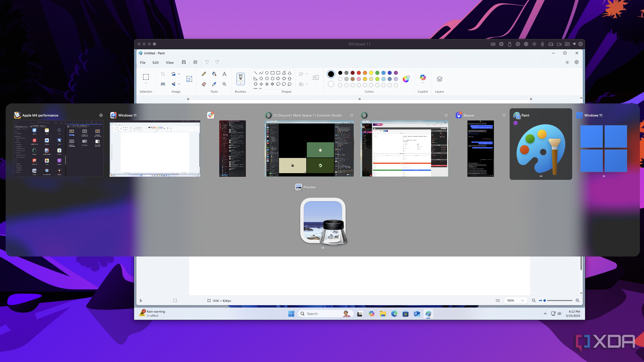Image resolution: width=644 pixels, height=362 pixels.
Task: Adjust the zoom slider handle
Action: 545,301
